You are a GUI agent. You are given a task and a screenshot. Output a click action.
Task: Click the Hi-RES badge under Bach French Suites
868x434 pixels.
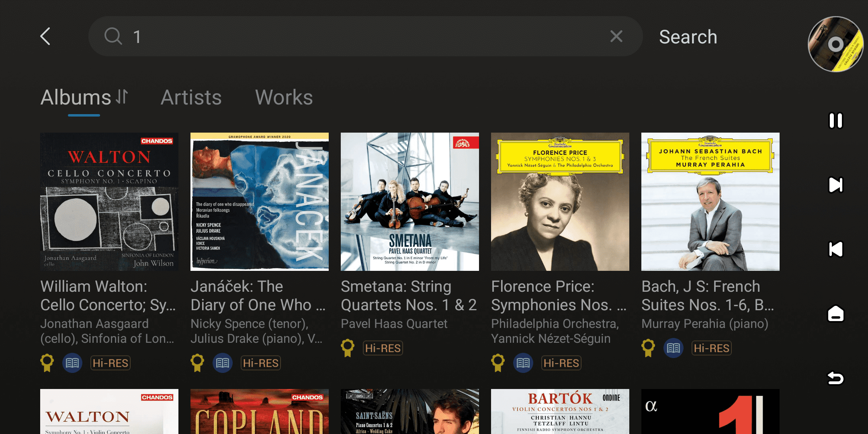tap(711, 348)
